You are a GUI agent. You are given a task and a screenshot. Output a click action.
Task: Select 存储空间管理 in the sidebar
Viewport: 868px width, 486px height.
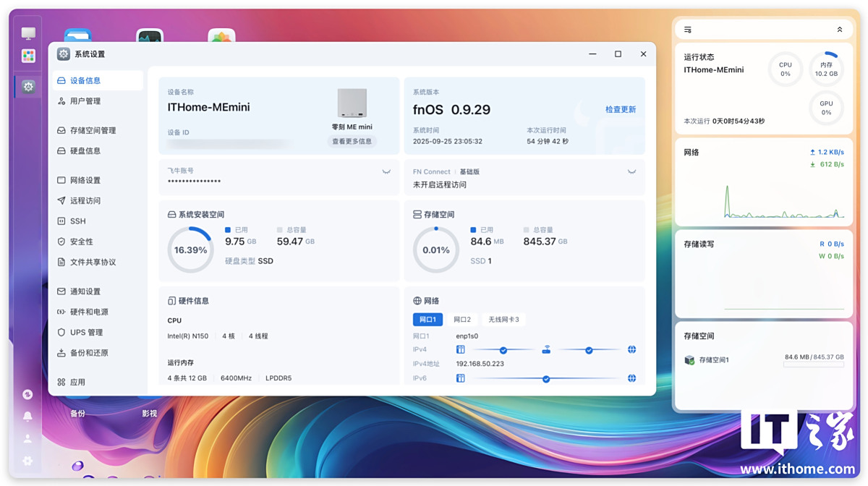pyautogui.click(x=92, y=131)
